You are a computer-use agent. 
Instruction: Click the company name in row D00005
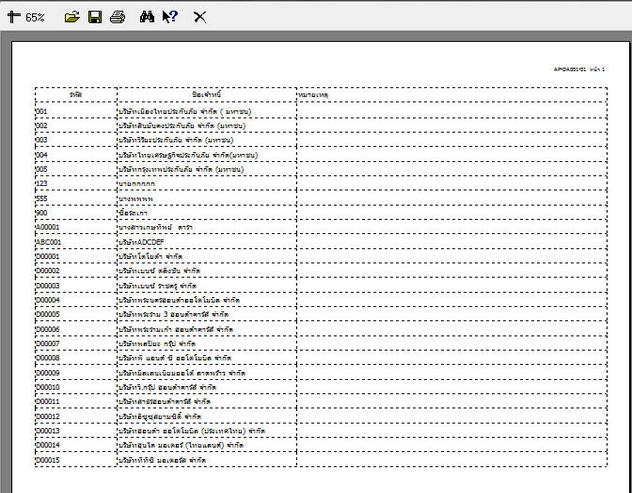tap(174, 314)
